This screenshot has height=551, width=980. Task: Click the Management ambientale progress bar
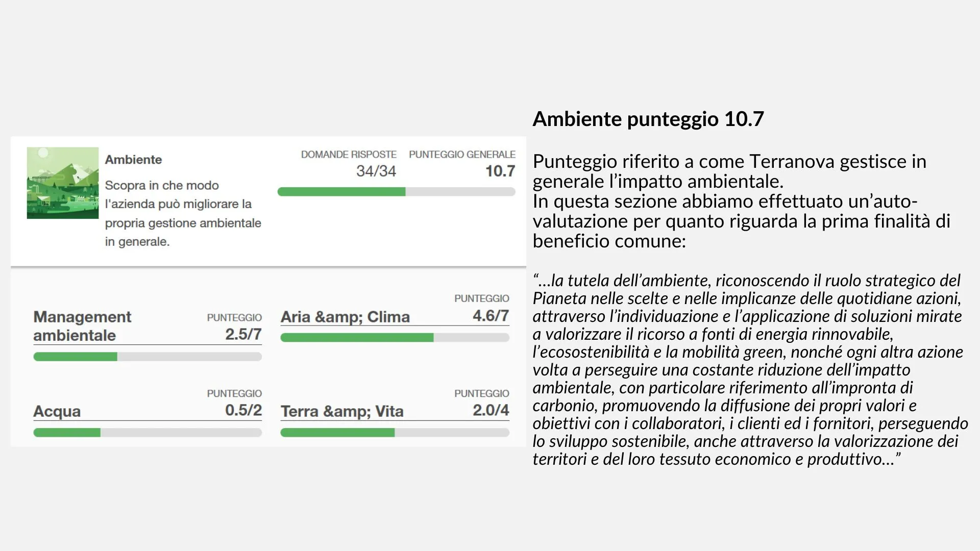pyautogui.click(x=148, y=357)
